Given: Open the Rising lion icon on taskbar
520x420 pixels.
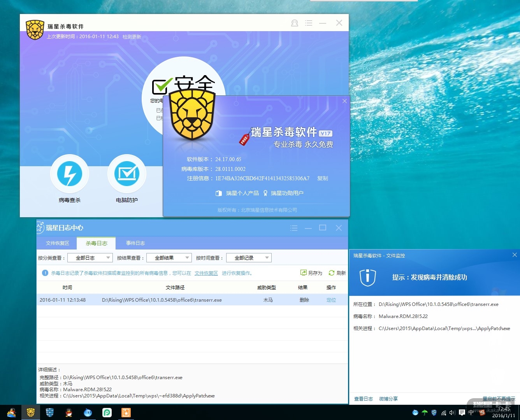Looking at the screenshot, I should pos(31,413).
